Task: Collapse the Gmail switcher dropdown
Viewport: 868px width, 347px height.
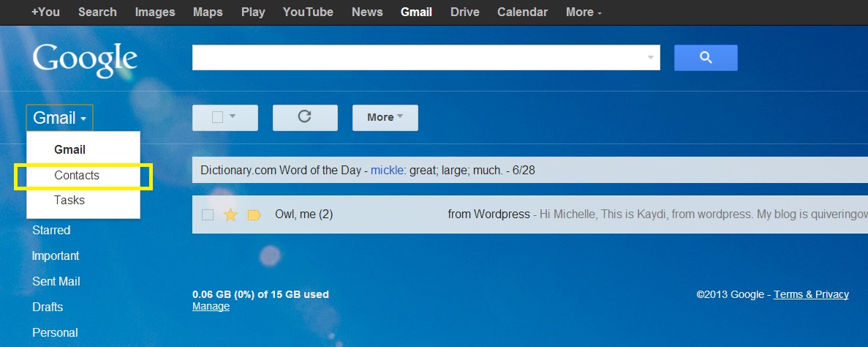Action: (x=60, y=118)
